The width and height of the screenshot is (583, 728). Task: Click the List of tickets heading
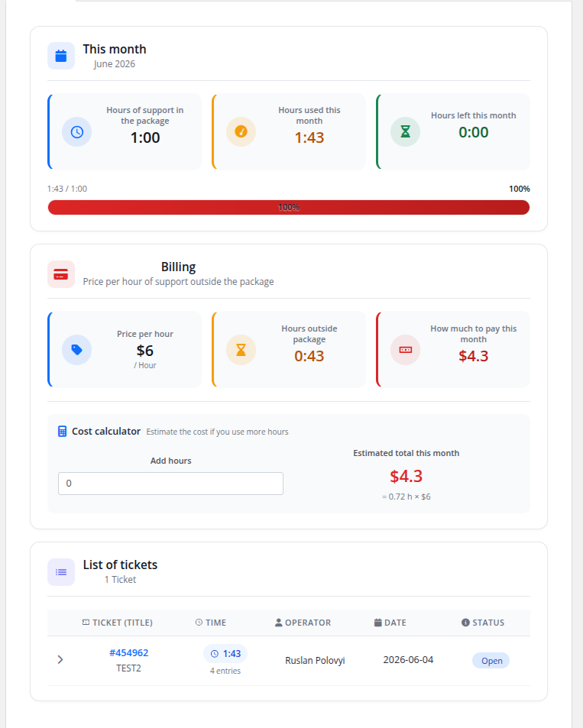tap(120, 565)
